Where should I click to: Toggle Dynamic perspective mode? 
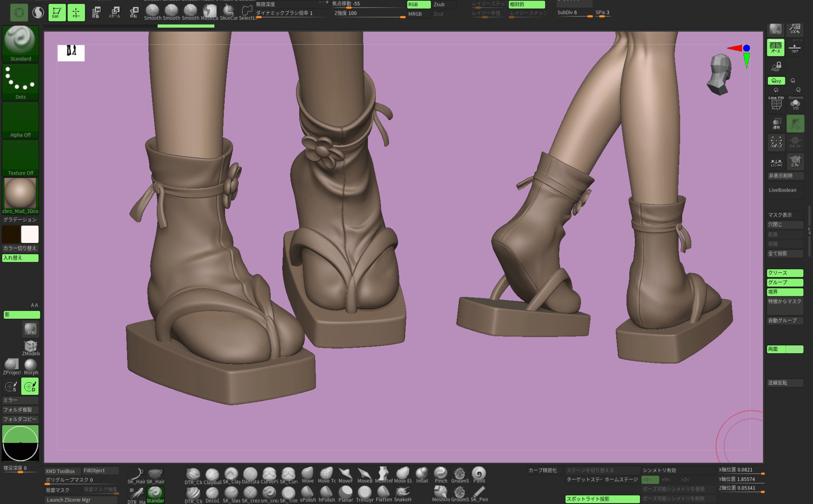click(776, 47)
